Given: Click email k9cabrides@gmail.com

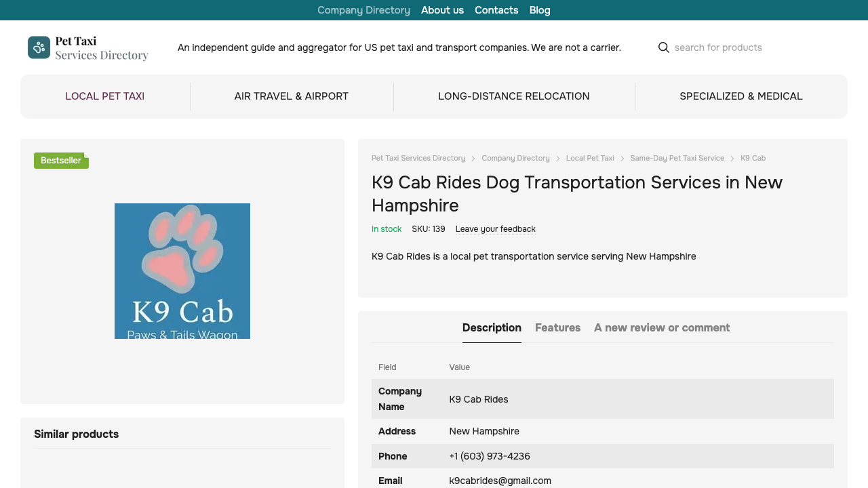Looking at the screenshot, I should tap(500, 481).
